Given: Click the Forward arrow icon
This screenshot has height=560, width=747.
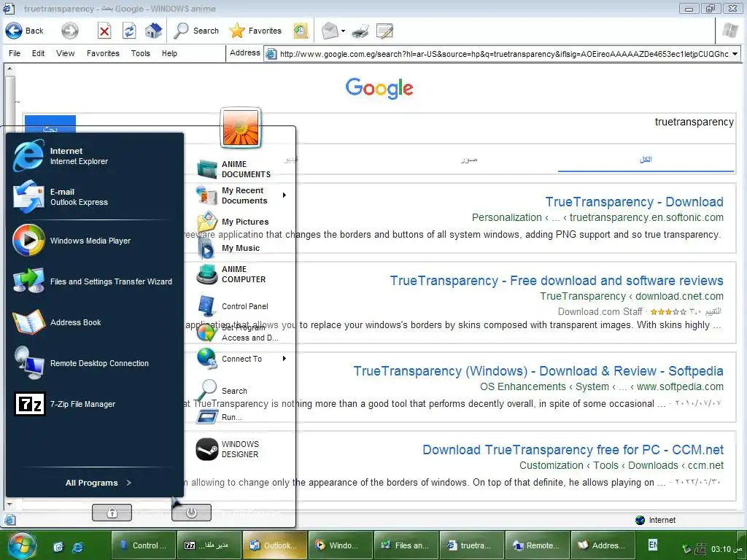Looking at the screenshot, I should (x=70, y=31).
